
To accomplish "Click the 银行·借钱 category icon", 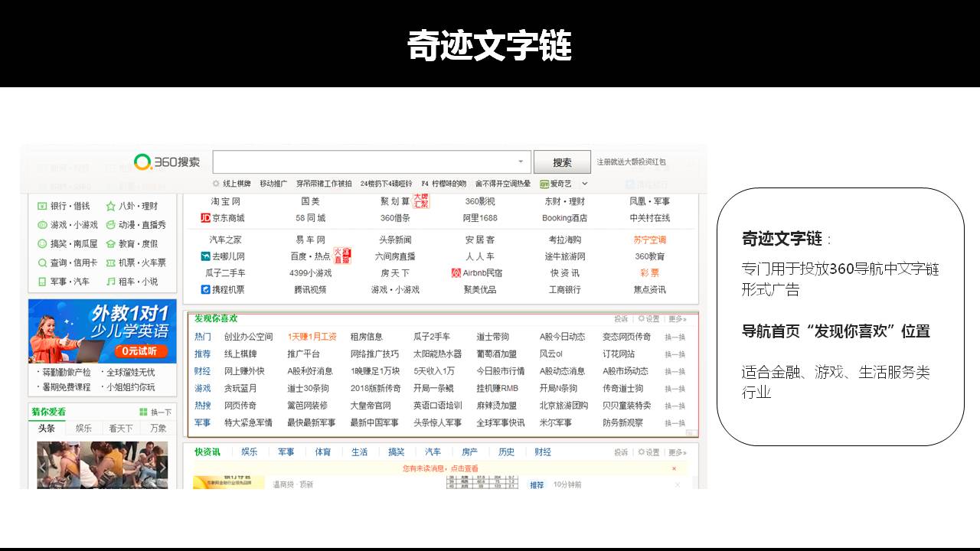I will coord(43,206).
